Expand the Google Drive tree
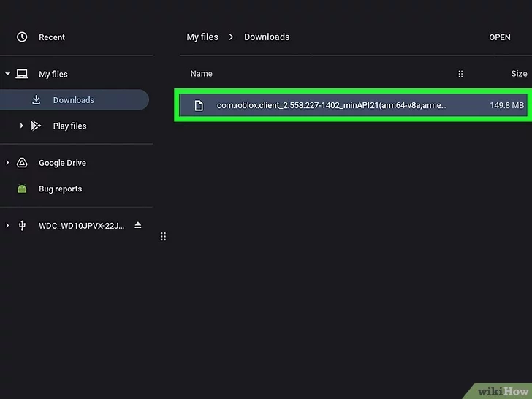Viewport: 532px width, 399px height. point(7,163)
